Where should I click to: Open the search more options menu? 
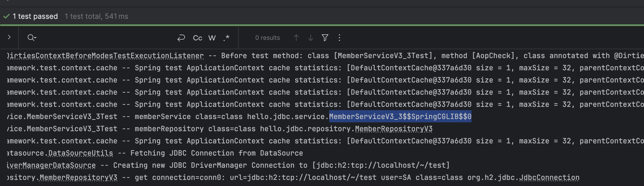tap(339, 38)
